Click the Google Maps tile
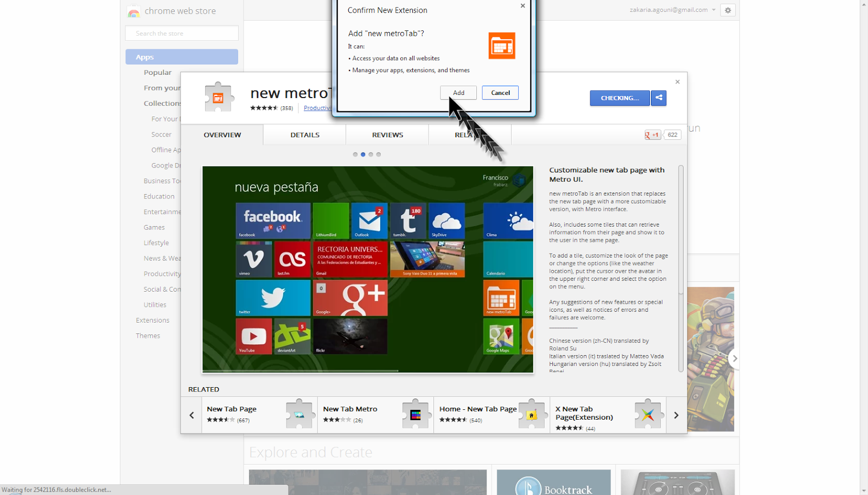 coord(501,336)
